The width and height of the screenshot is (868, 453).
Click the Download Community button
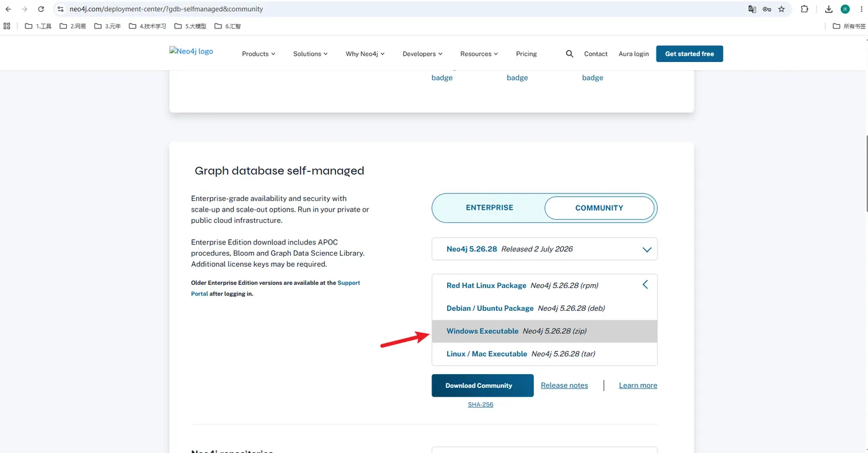tap(482, 385)
